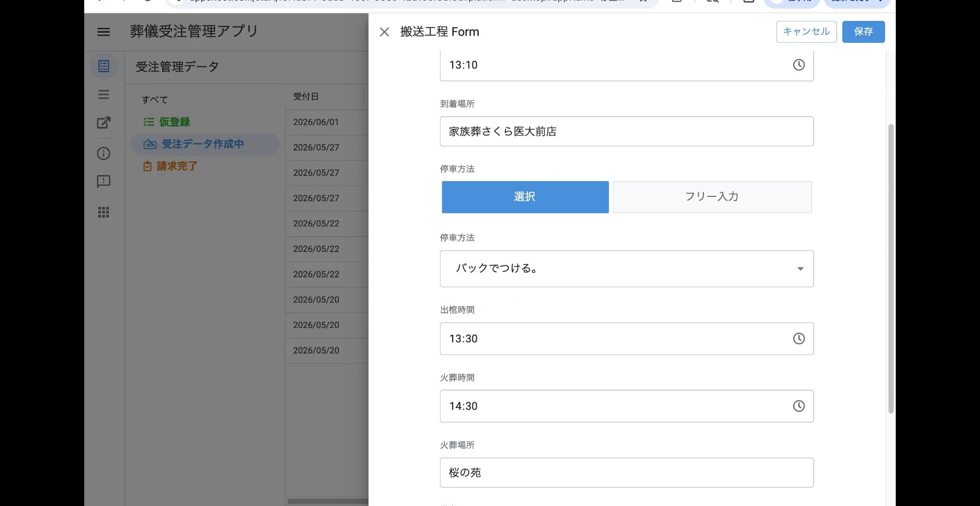Image resolution: width=980 pixels, height=506 pixels.
Task: Click the 受付日 column header
Action: 306,96
